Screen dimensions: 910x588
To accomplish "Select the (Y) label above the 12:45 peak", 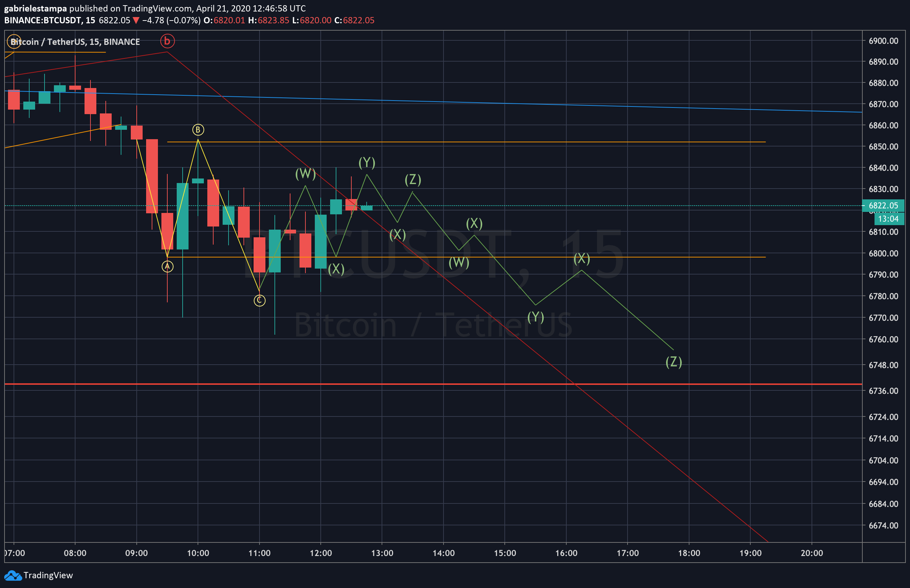I will [367, 162].
